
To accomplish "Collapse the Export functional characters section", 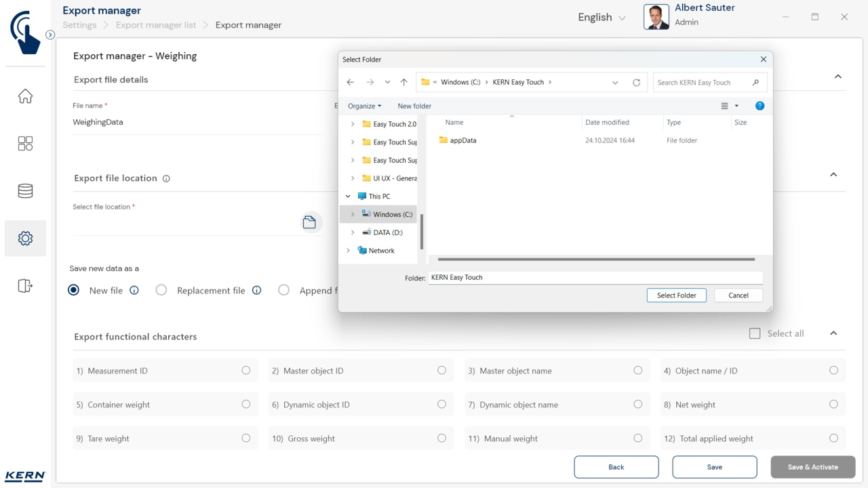I will (x=833, y=333).
